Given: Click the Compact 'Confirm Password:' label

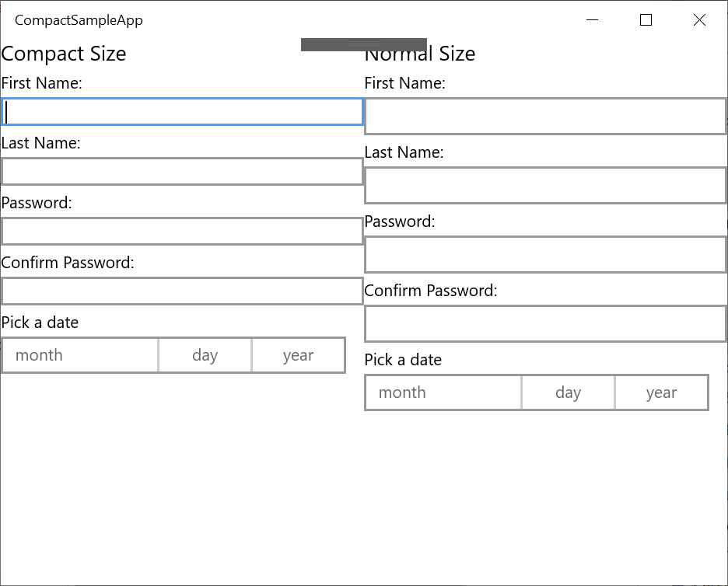Looking at the screenshot, I should pyautogui.click(x=68, y=263).
